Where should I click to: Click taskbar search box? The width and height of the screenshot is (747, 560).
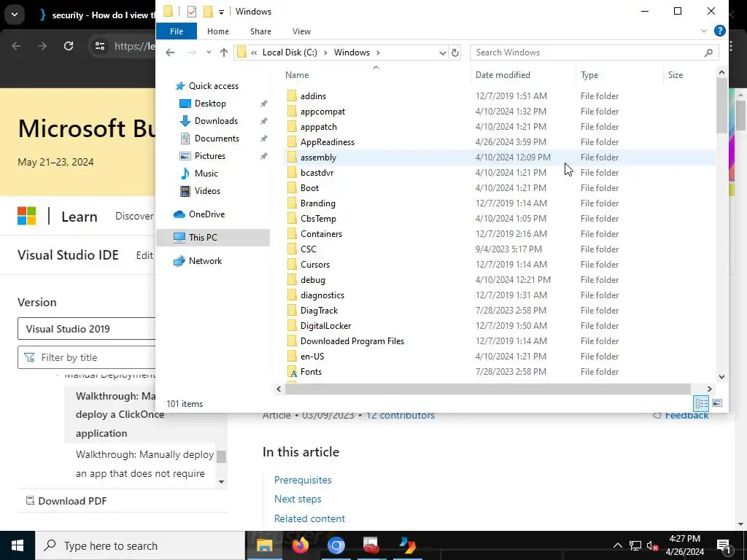click(140, 545)
